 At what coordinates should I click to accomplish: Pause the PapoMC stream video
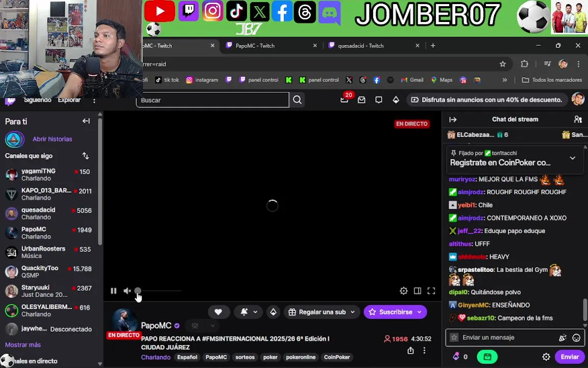pos(114,291)
